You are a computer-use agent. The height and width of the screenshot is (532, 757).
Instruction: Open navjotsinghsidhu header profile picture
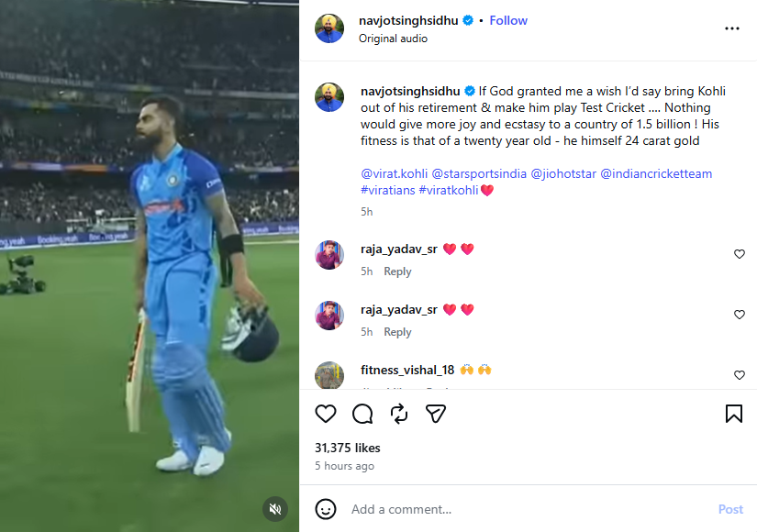329,28
